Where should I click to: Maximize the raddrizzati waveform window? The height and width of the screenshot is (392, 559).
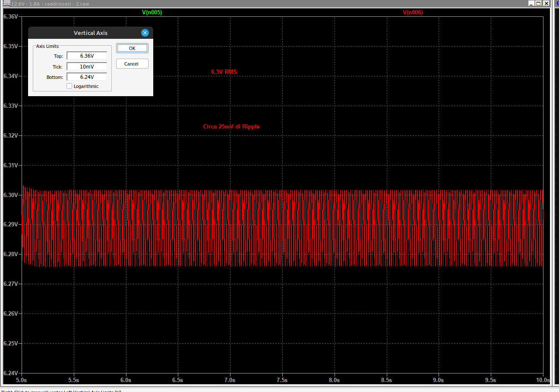tap(538, 3)
